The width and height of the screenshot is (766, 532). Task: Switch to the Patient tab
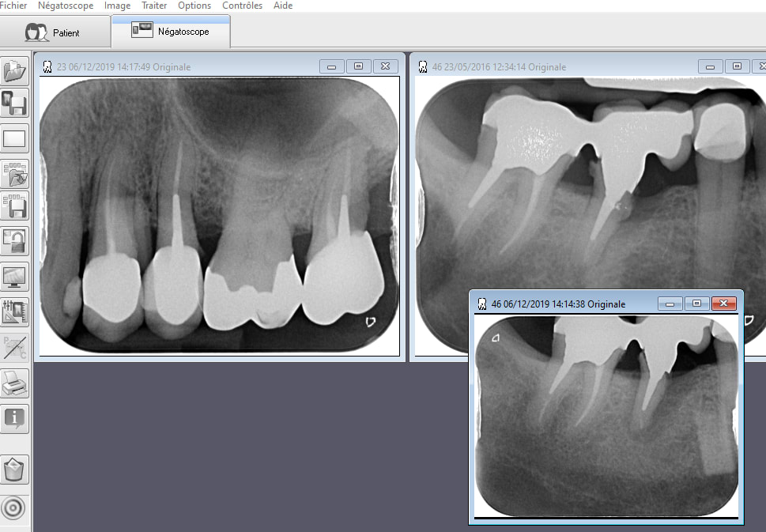tap(55, 33)
